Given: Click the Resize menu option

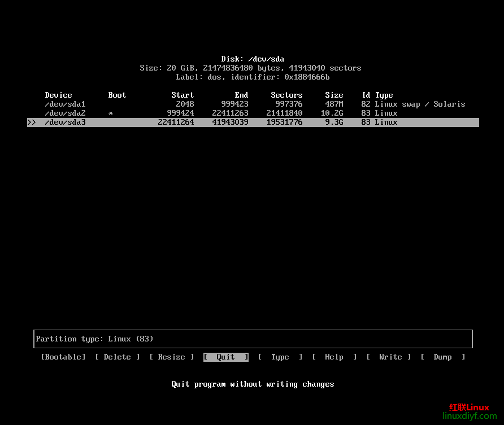Looking at the screenshot, I should pos(171,357).
